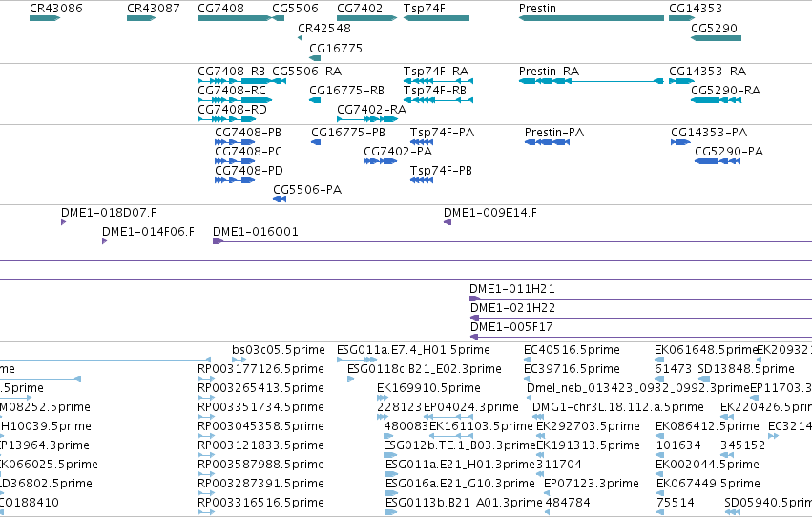
Task: Select the CG14353-PA protein feature
Action: [680, 142]
